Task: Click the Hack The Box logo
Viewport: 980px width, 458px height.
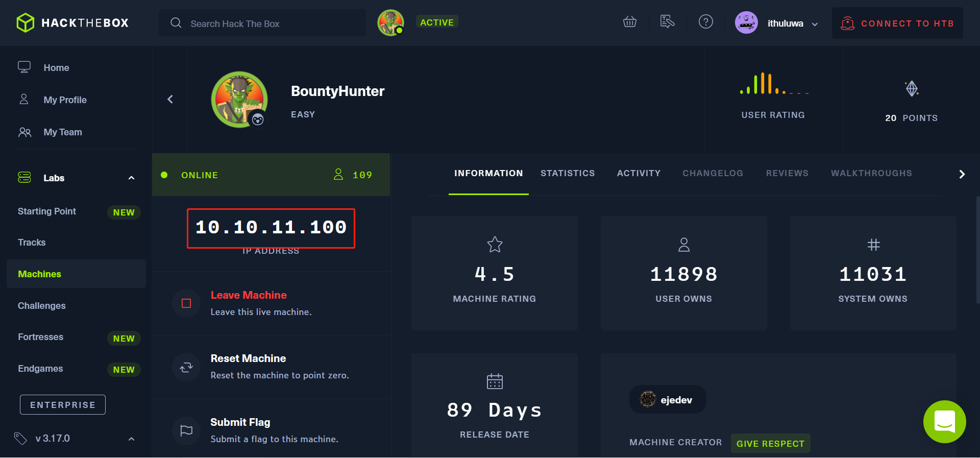Action: pyautogui.click(x=72, y=23)
